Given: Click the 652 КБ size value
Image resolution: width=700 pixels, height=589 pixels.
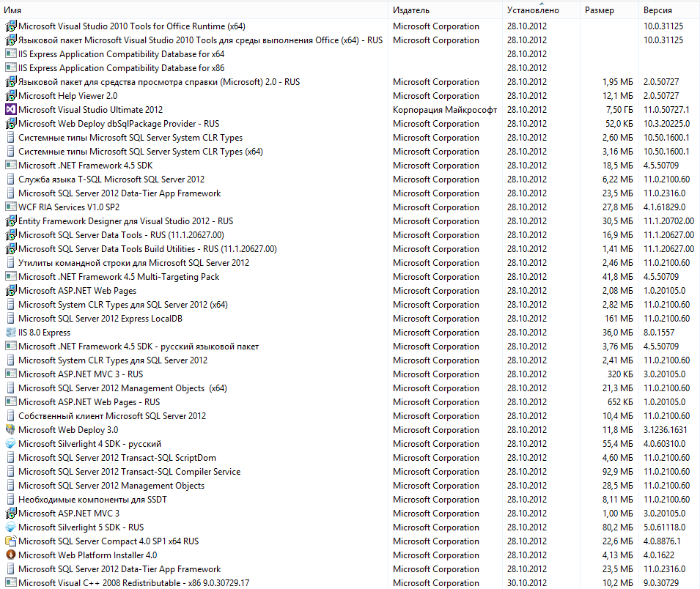Looking at the screenshot, I should [x=620, y=402].
